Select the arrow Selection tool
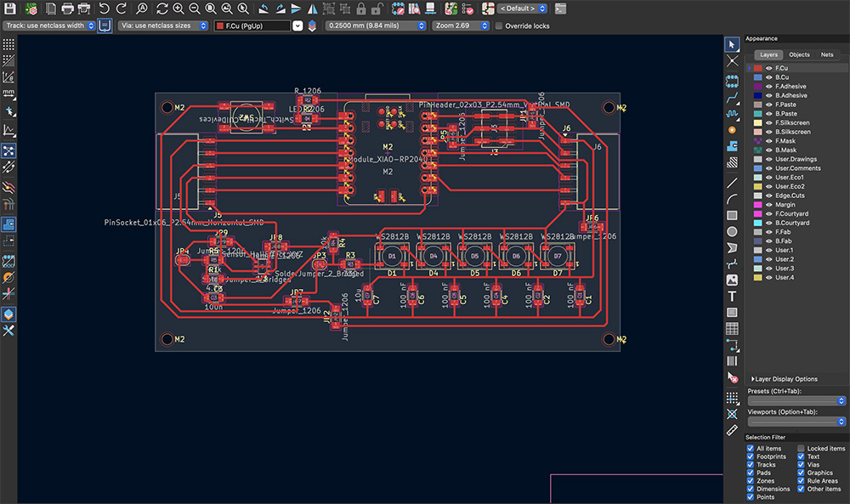This screenshot has height=504, width=850. [x=732, y=44]
